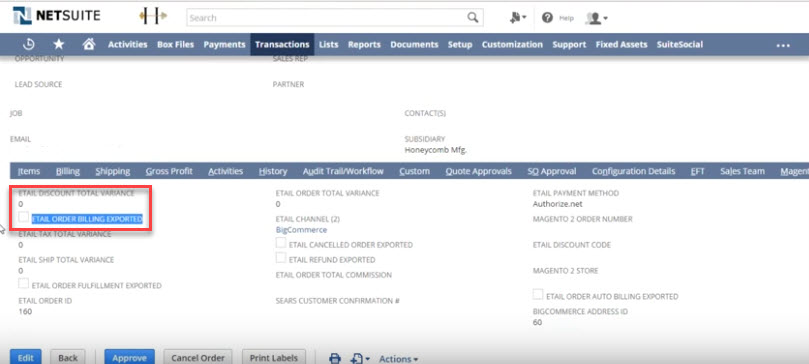Switch to the Sales Team subtab
Viewport: 809px width, 364px height.
click(742, 171)
